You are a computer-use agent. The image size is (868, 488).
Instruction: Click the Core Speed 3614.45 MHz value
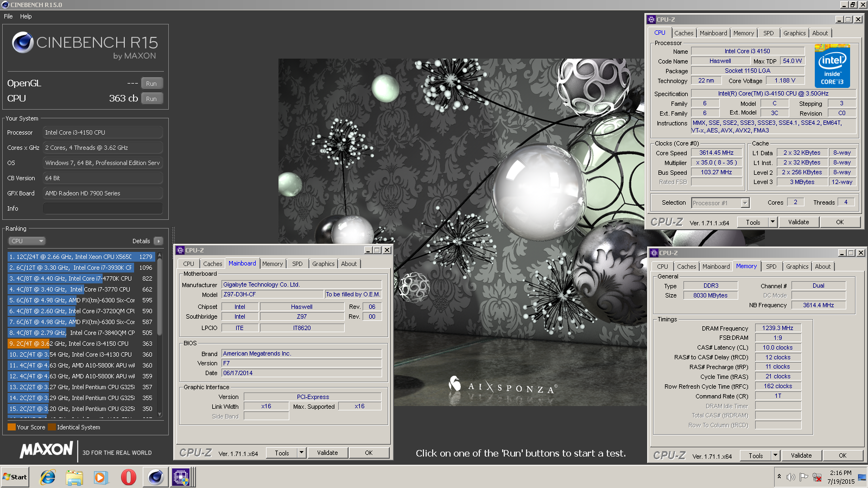(x=716, y=153)
